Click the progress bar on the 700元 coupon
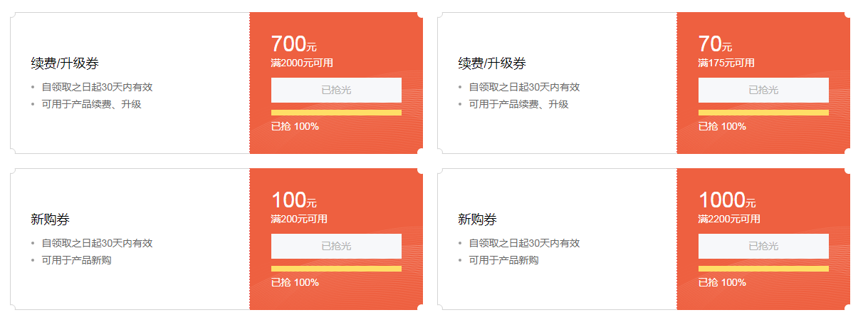 (336, 113)
